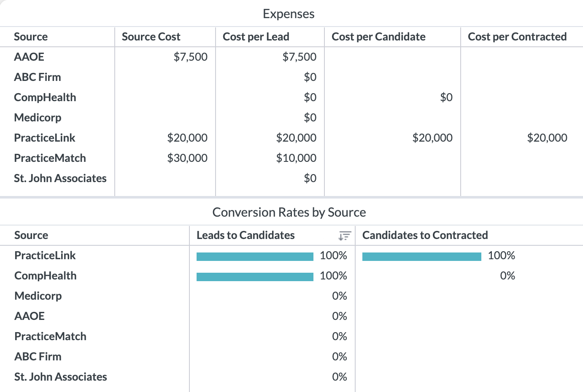Click AAOE source cost $7,500

click(191, 57)
